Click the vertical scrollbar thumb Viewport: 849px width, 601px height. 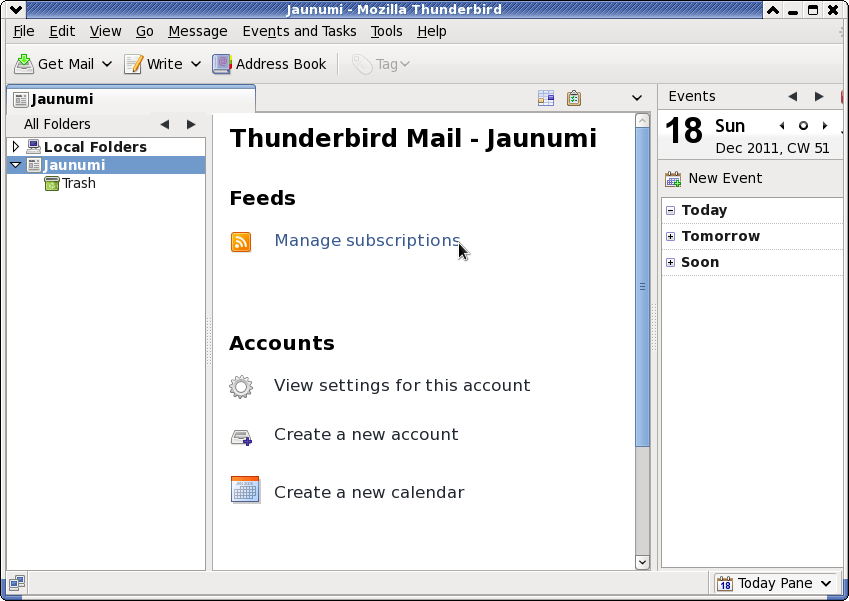[x=642, y=287]
